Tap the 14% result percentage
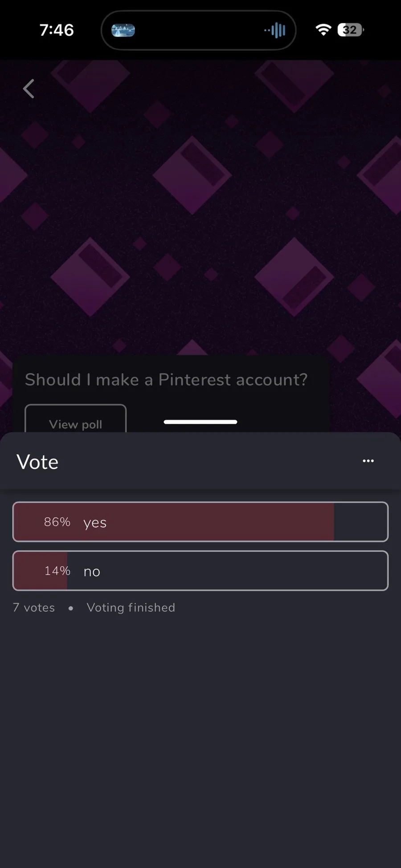The image size is (401, 868). coord(57,571)
